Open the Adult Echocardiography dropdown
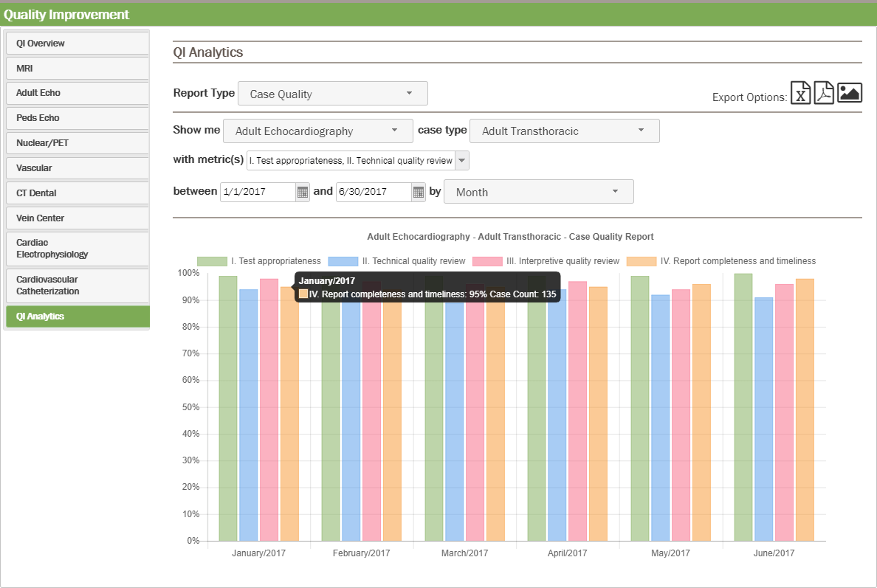 317,131
